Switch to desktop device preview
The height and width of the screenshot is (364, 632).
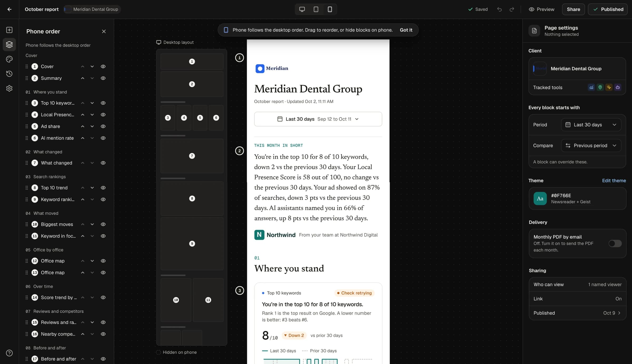coord(302,9)
